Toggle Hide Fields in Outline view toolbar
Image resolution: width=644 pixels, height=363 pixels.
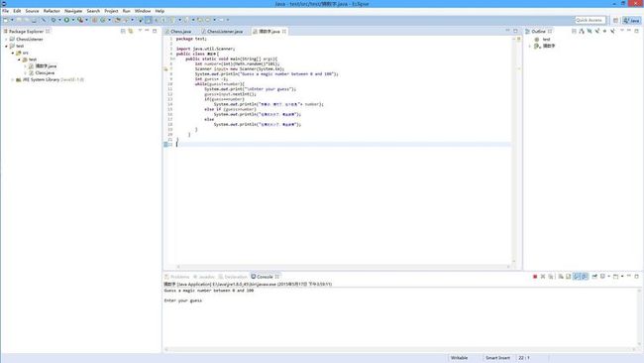[590, 32]
